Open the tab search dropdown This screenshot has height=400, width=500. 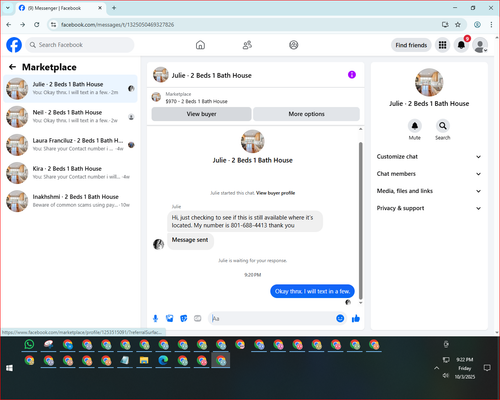coord(8,8)
